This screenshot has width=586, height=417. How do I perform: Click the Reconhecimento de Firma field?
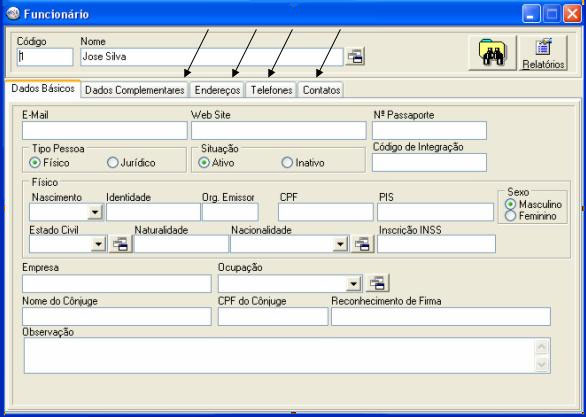[x=441, y=316]
